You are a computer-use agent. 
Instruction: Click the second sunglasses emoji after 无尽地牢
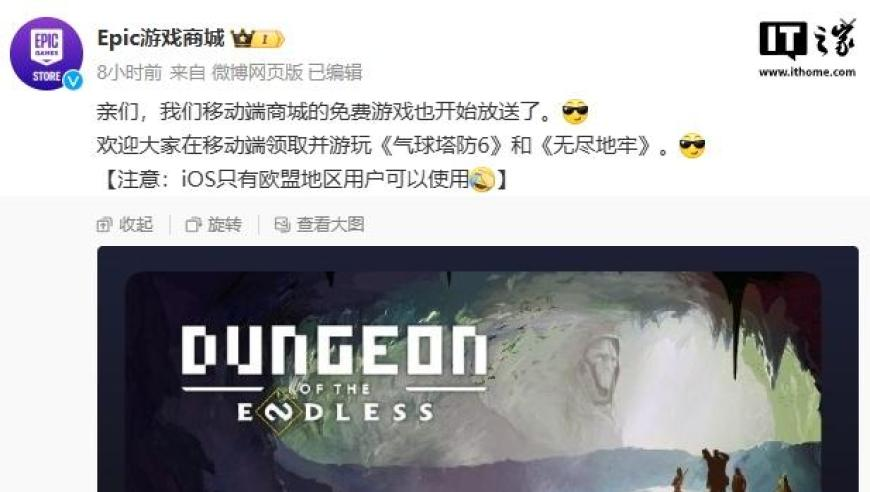click(692, 146)
